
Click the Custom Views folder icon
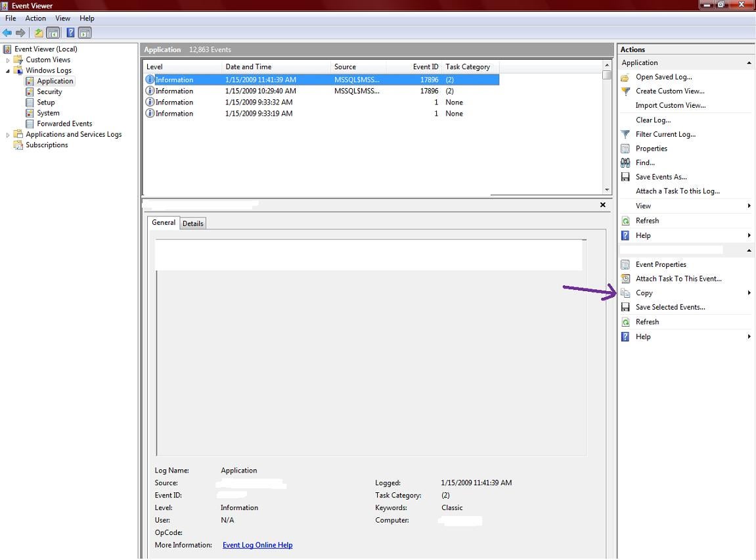[18, 60]
